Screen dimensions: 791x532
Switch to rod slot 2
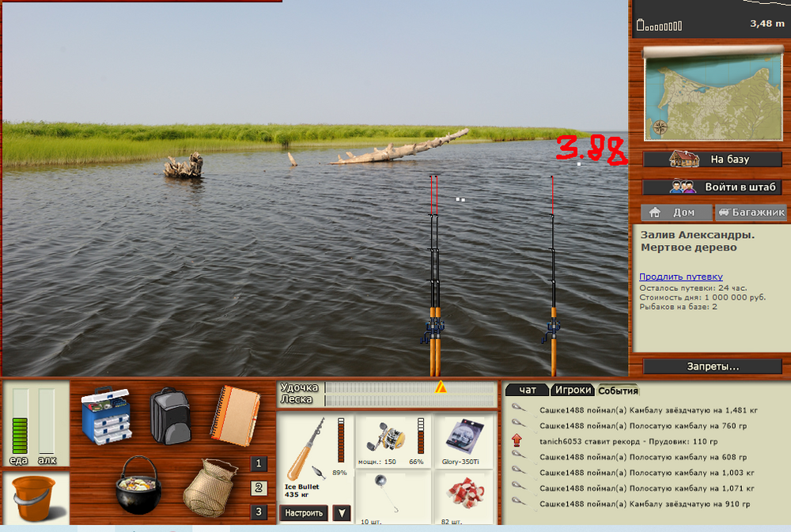click(259, 488)
